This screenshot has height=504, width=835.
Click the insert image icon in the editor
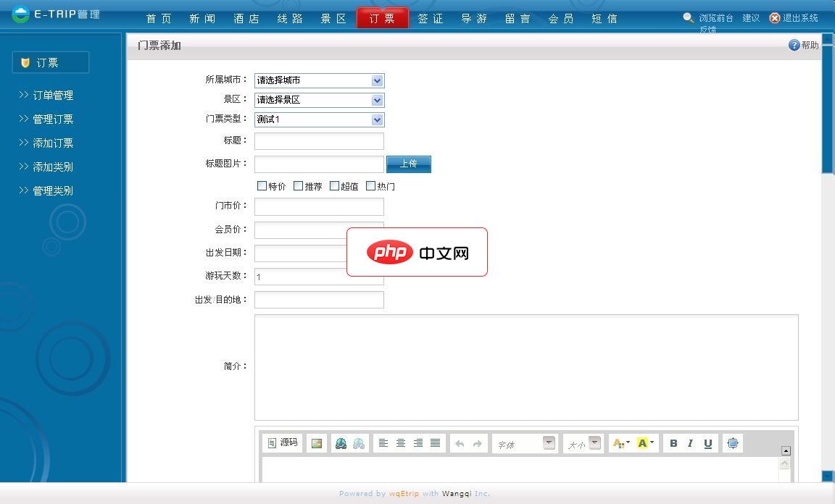(316, 442)
